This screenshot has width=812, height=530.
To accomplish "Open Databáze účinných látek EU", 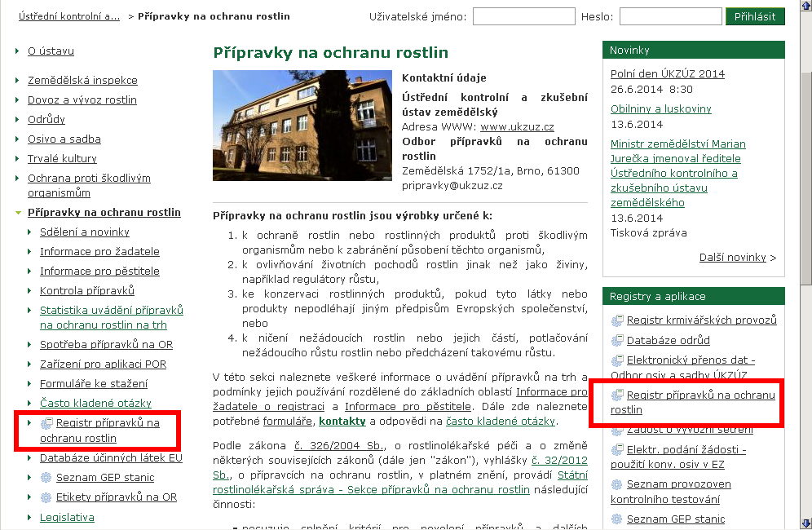I will coord(111,458).
